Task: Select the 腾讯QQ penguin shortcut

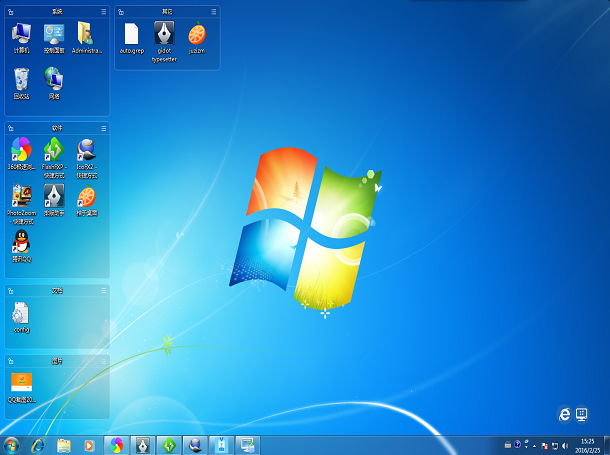Action: (x=21, y=246)
